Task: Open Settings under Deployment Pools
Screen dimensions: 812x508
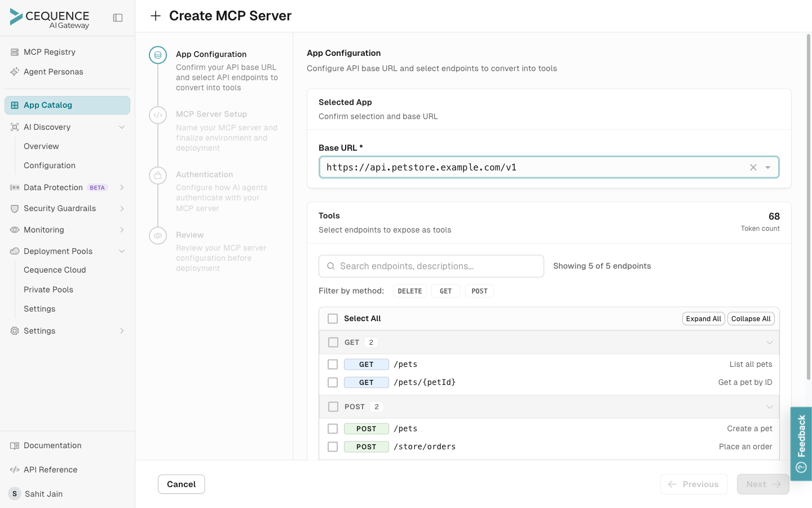Action: tap(39, 309)
